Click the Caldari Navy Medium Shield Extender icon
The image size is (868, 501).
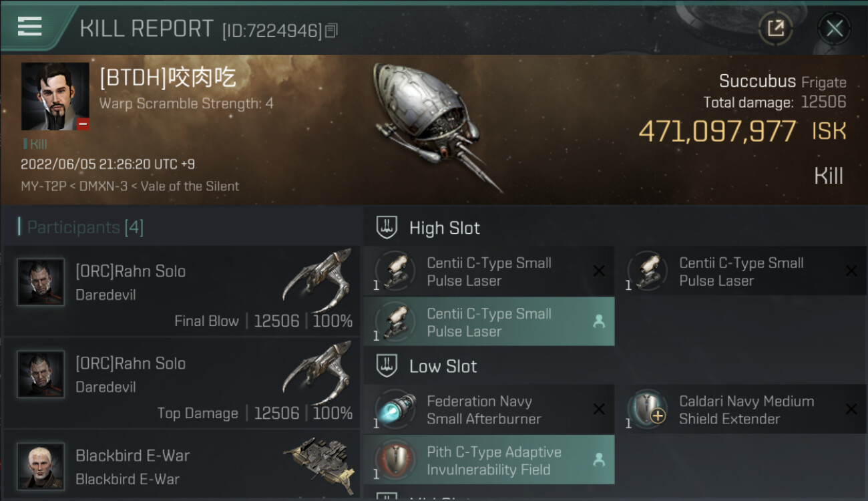tap(647, 409)
